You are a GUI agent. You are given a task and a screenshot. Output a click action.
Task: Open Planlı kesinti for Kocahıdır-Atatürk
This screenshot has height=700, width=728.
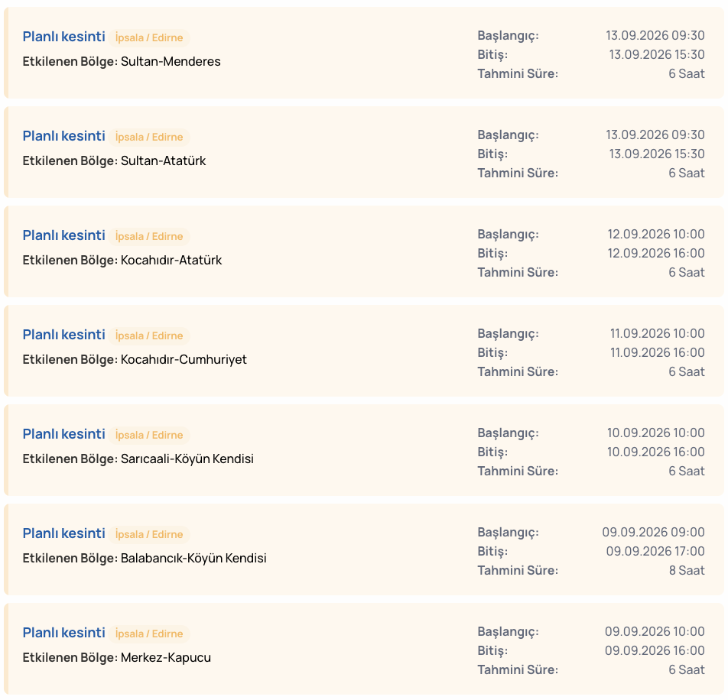[x=64, y=235]
